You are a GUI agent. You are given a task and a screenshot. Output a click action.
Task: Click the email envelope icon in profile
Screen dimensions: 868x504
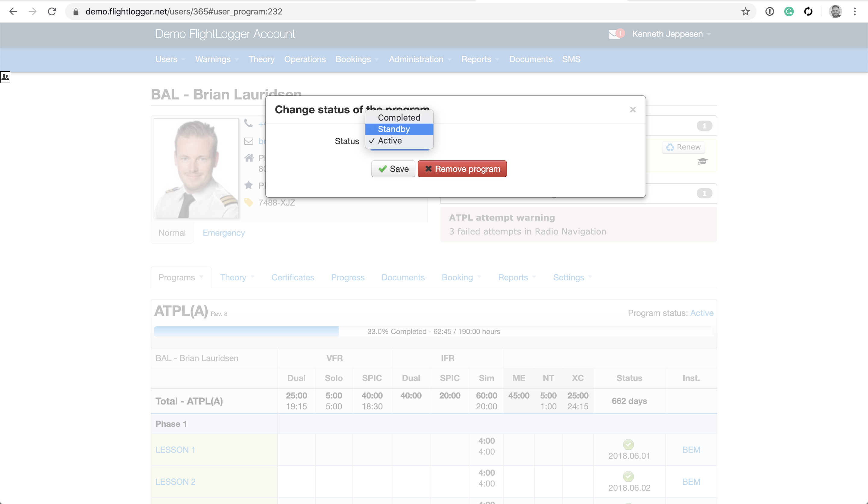[x=248, y=141]
